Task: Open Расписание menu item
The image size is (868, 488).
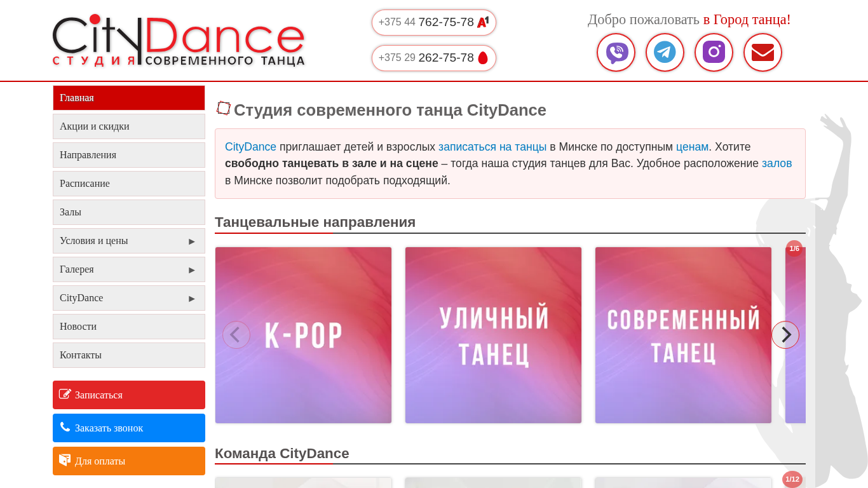Action: pyautogui.click(x=129, y=184)
